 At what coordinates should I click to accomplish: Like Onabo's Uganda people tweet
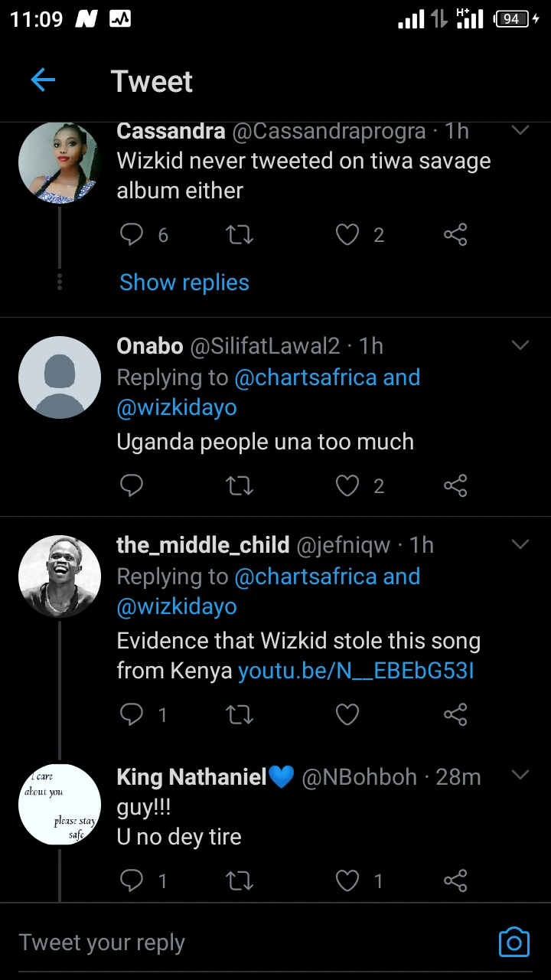(x=348, y=485)
